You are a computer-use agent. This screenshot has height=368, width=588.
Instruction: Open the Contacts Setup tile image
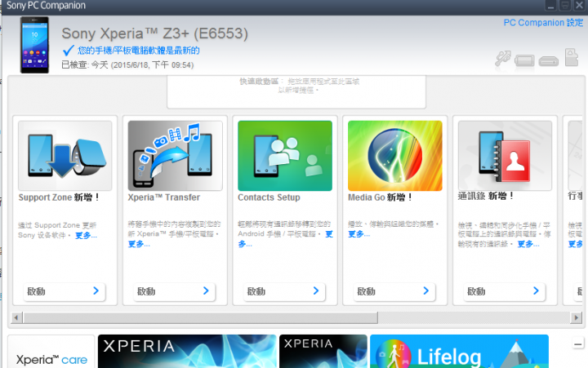(285, 156)
